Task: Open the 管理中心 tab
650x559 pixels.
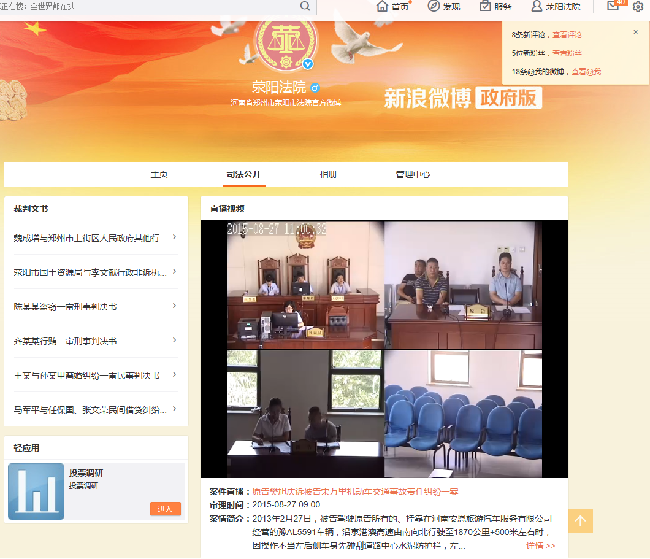Action: click(x=413, y=175)
